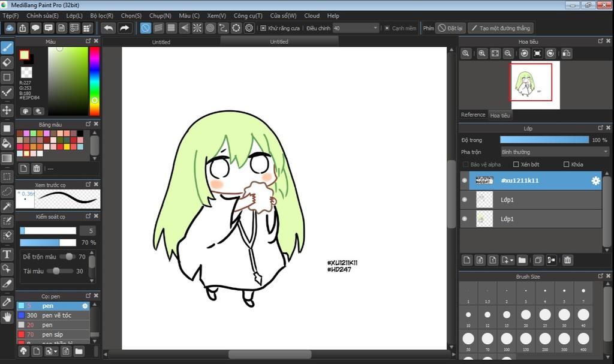This screenshot has width=614, height=364.
Task: Open the Tệp(F) file menu
Action: (11, 16)
